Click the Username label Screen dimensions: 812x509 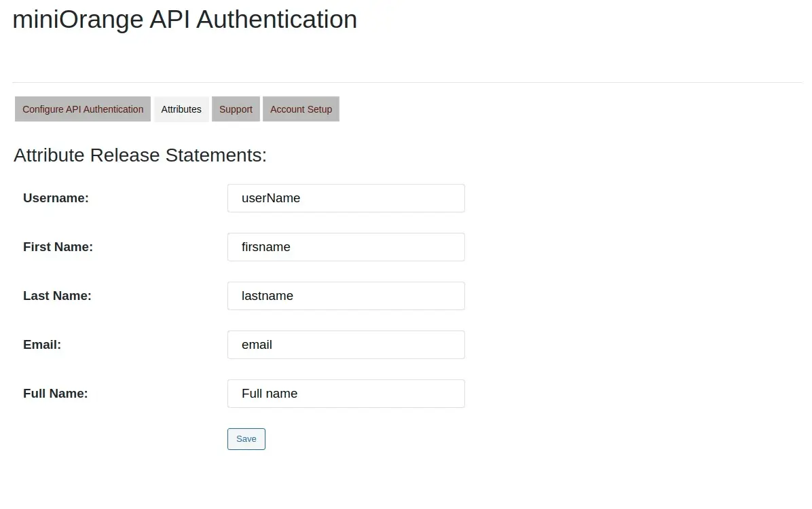[56, 197]
